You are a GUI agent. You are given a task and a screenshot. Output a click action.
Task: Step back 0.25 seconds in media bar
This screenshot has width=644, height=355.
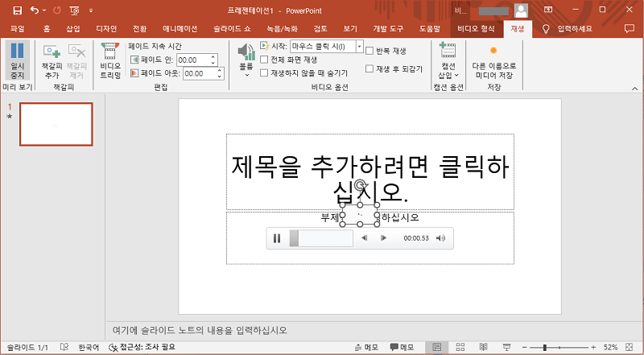(364, 238)
